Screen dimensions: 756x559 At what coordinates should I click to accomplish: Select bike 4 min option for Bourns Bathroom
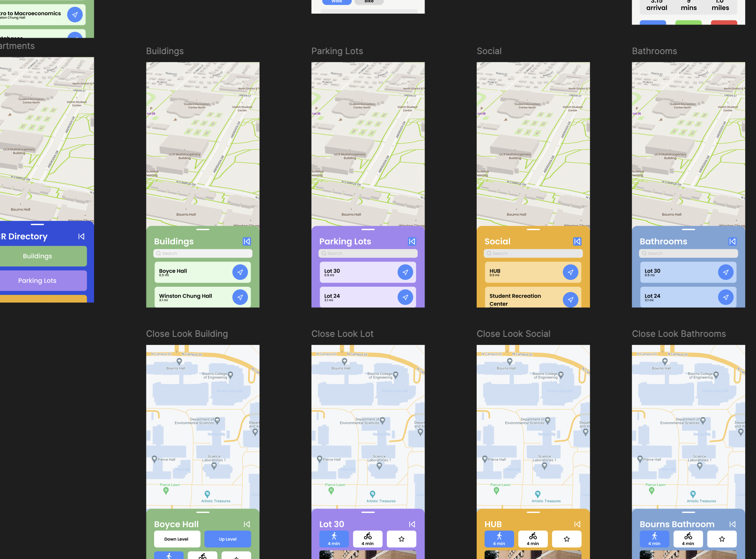coord(688,539)
